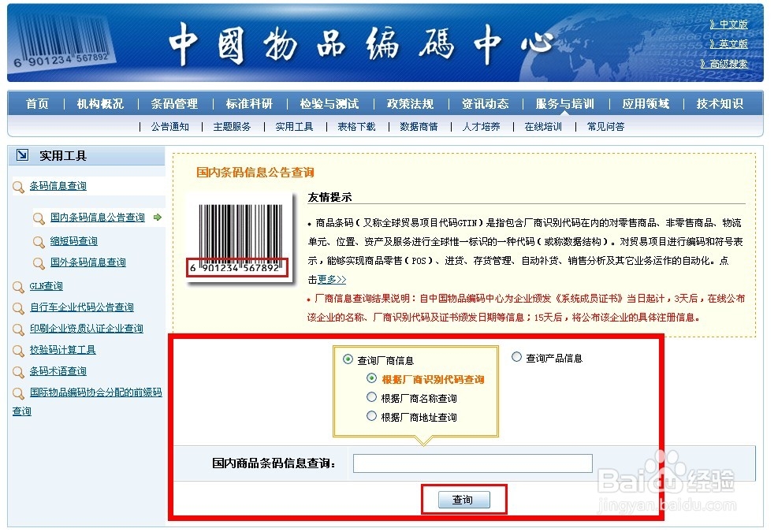The height and width of the screenshot is (532, 778).
Task: Go to 实用工具 submenu
Action: (295, 127)
